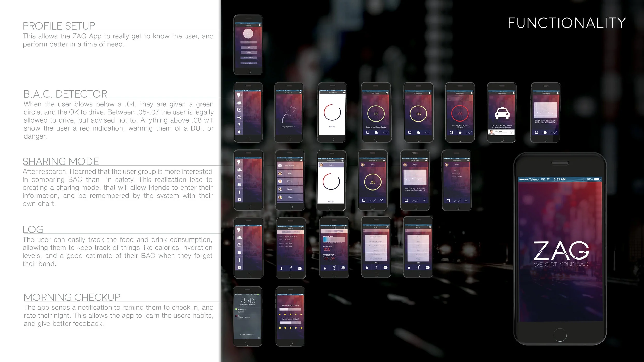
Task: Tap large taxi icon on Paul's ride screen
Action: 502,113
